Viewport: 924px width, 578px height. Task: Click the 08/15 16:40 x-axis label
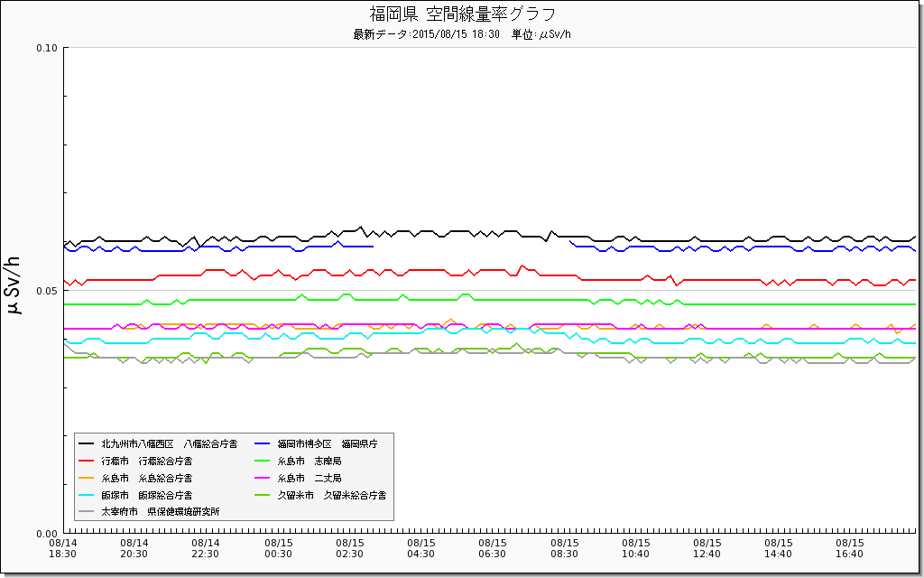(850, 548)
